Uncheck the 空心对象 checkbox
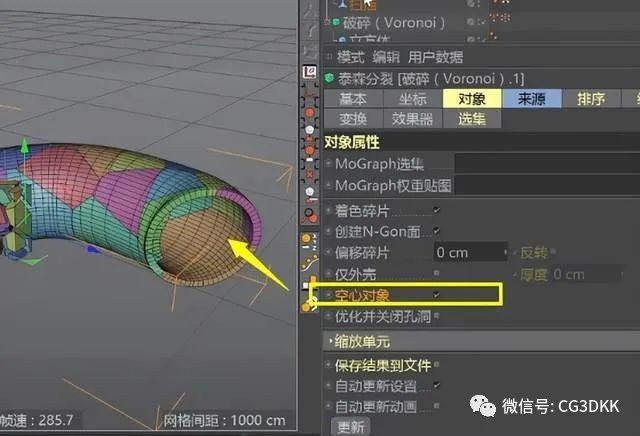Screen dimensions: 640x436 click(x=436, y=294)
